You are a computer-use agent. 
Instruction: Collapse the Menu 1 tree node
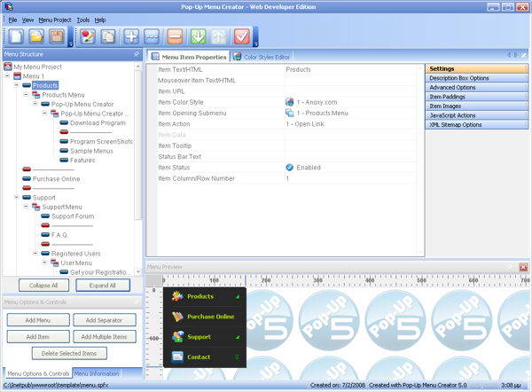[x=7, y=76]
